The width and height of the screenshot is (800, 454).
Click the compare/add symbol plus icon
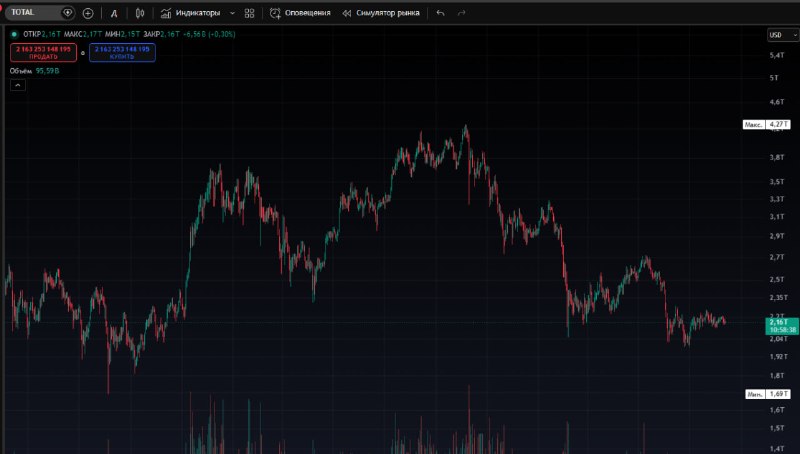[x=88, y=13]
